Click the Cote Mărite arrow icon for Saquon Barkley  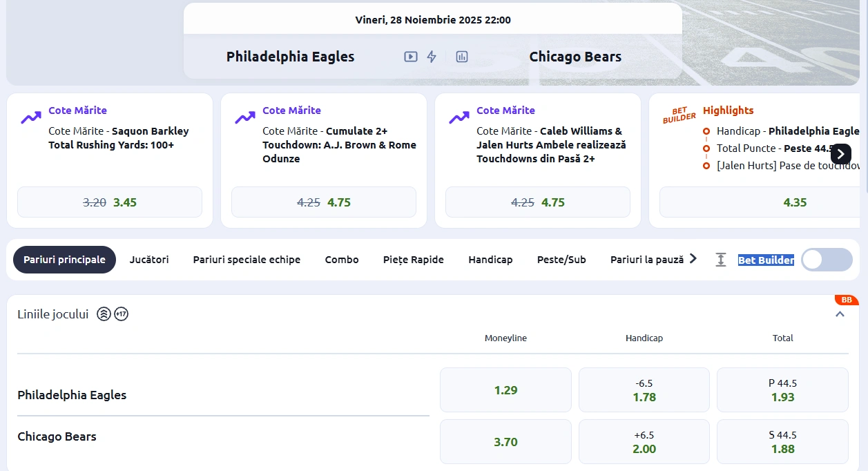(x=30, y=117)
